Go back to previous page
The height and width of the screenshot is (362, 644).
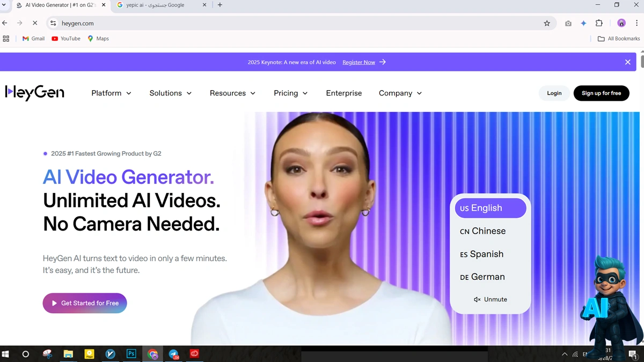(x=5, y=23)
